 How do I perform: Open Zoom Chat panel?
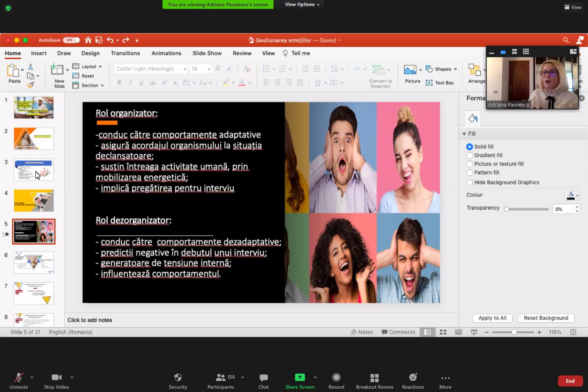pyautogui.click(x=263, y=381)
